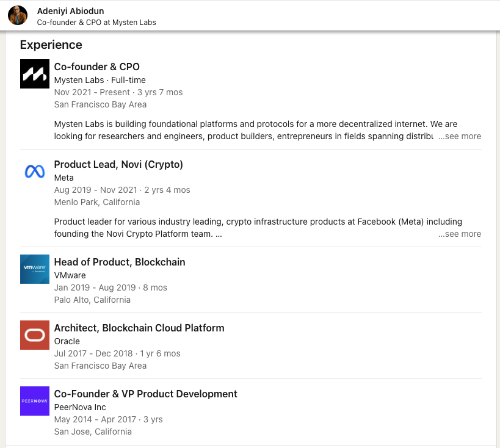The image size is (500, 448).
Task: Expand the Novi description with see more
Action: pos(460,234)
